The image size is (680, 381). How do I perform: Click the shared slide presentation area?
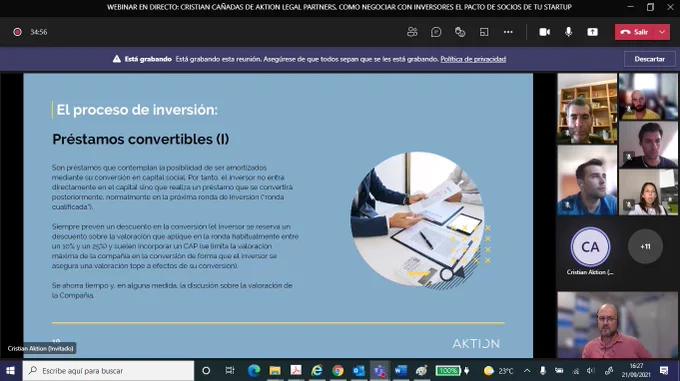click(x=278, y=215)
